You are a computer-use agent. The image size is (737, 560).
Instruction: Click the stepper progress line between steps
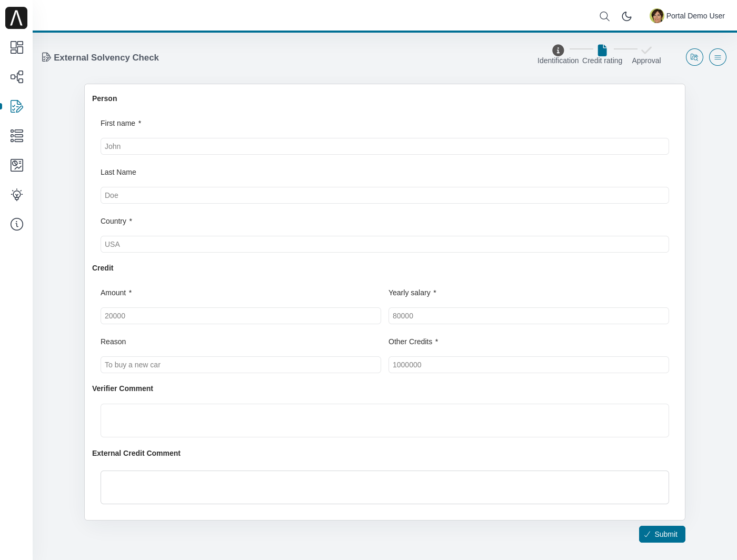point(581,48)
